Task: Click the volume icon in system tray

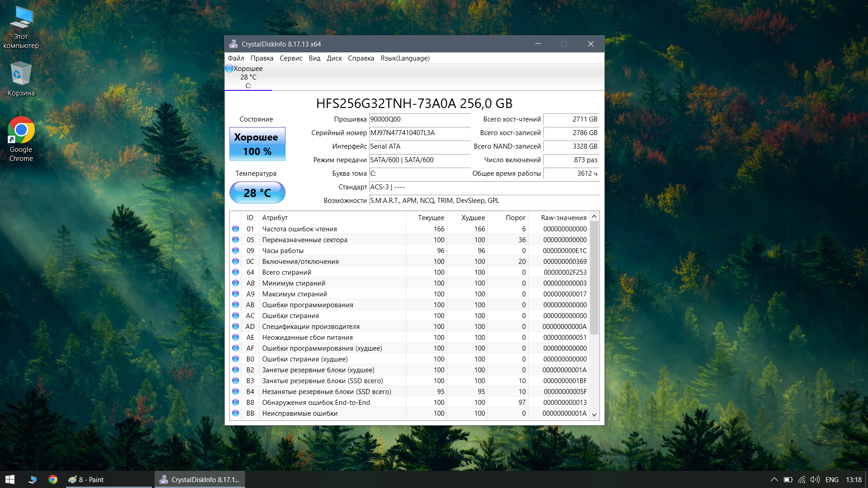Action: coord(815,479)
